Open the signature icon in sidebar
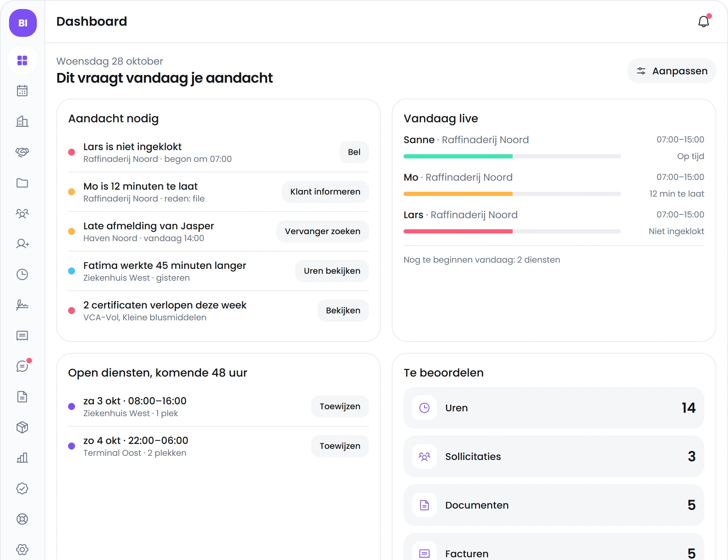The width and height of the screenshot is (728, 560). point(22,305)
